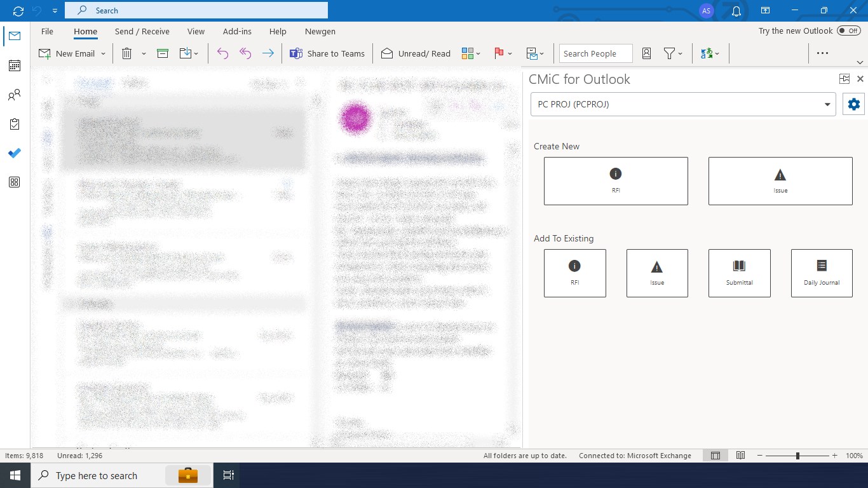Open the Address Book icon

pyautogui.click(x=646, y=53)
